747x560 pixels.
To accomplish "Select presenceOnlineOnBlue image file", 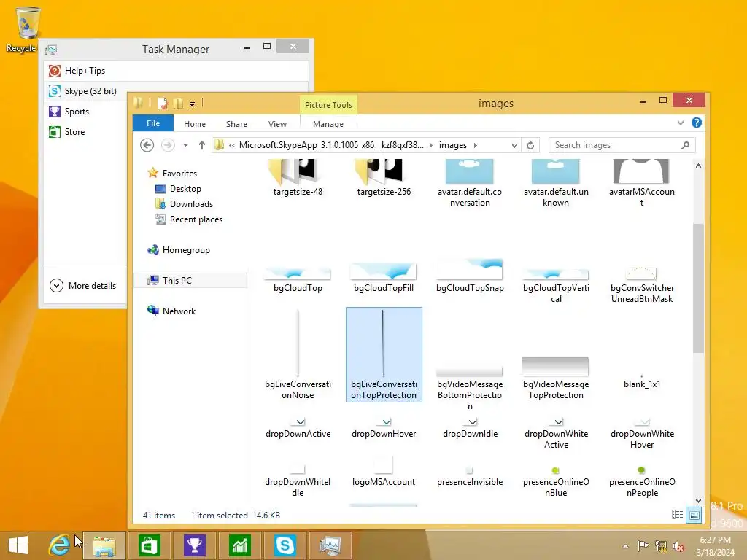I will coord(556,482).
